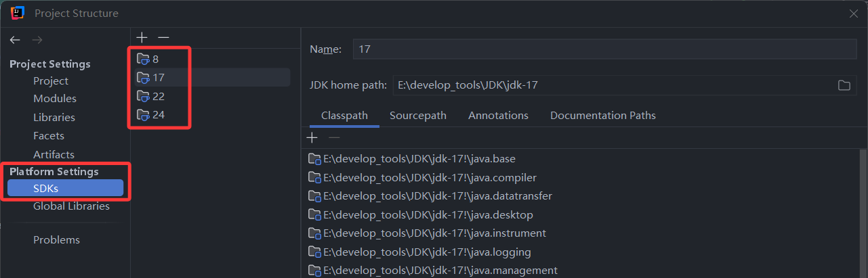This screenshot has width=868, height=278.
Task: Switch to the Annotations tab
Action: [498, 116]
